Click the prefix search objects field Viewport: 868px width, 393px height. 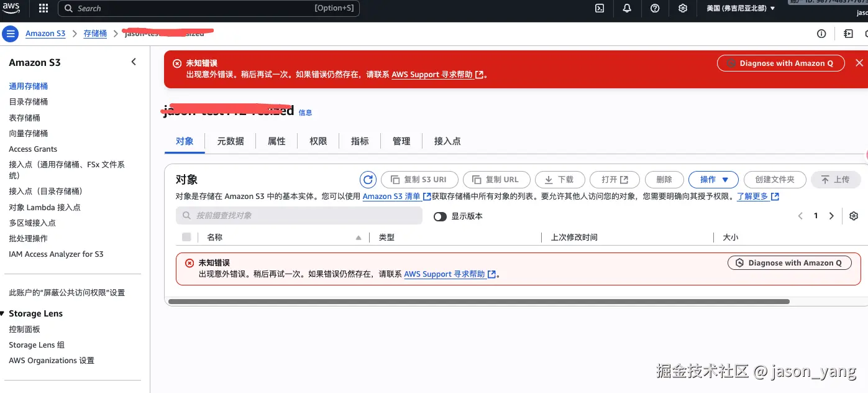pyautogui.click(x=299, y=216)
